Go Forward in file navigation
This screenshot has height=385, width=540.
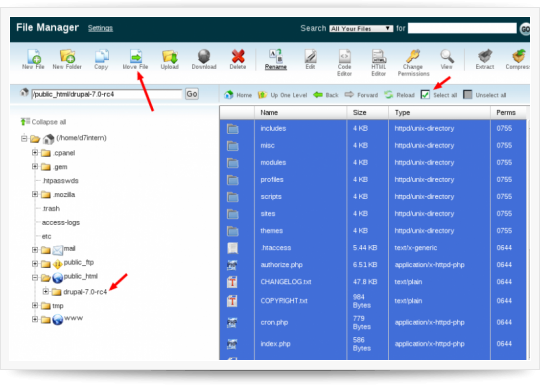coord(361,95)
